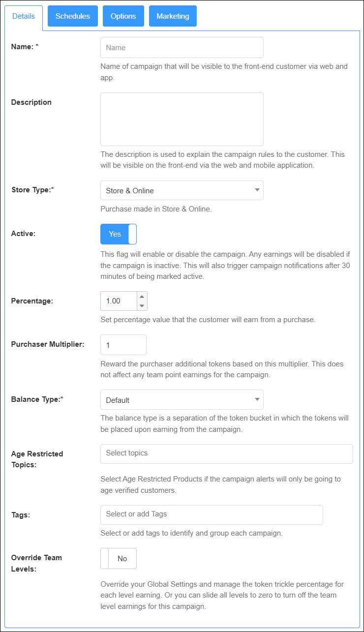The height and width of the screenshot is (632, 364).
Task: Click the Yes label on Active toggle
Action: pyautogui.click(x=115, y=234)
